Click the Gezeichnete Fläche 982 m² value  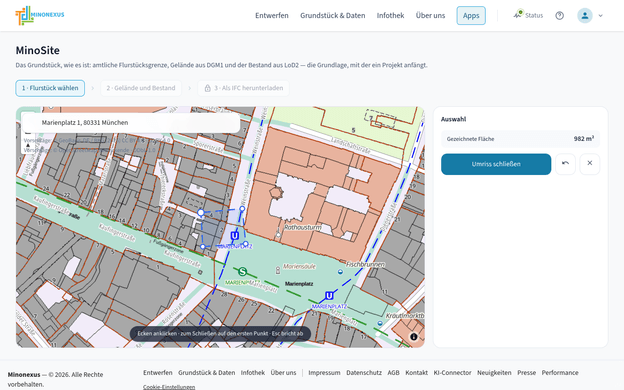[x=584, y=138]
